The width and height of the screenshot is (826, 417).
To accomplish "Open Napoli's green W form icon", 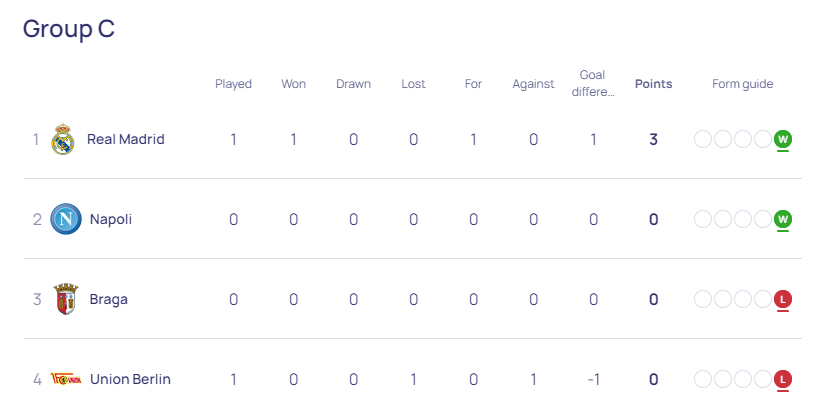I will 783,220.
